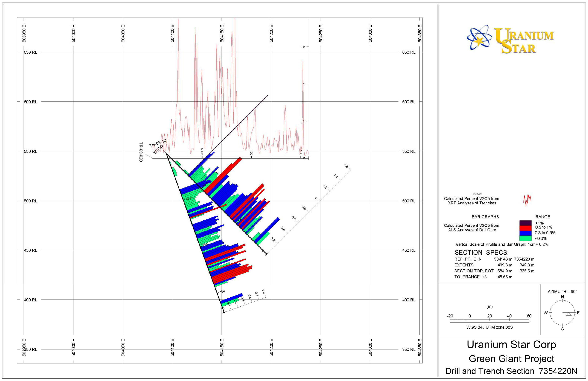588x381 pixels.
Task: Click the '>1%' range label
Action: point(539,223)
